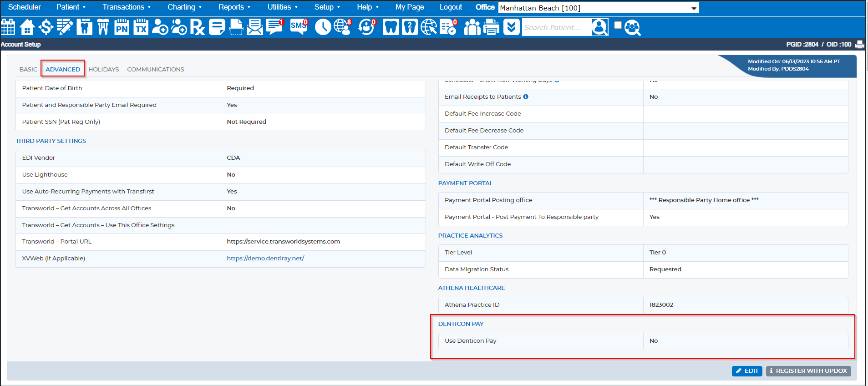
Task: Click the Patient Date of Birth Required value
Action: [x=240, y=88]
